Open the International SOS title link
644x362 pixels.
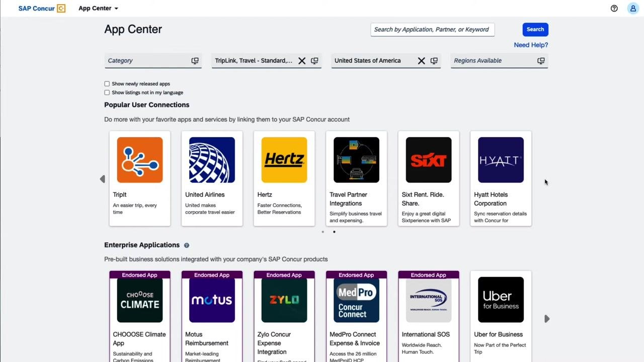426,334
